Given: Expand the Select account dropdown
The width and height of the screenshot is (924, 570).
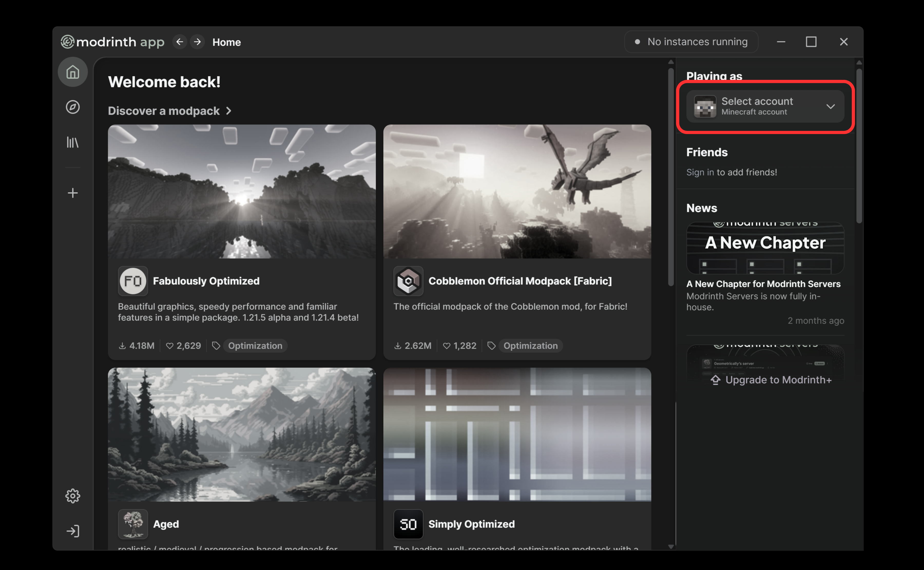Looking at the screenshot, I should [x=765, y=106].
